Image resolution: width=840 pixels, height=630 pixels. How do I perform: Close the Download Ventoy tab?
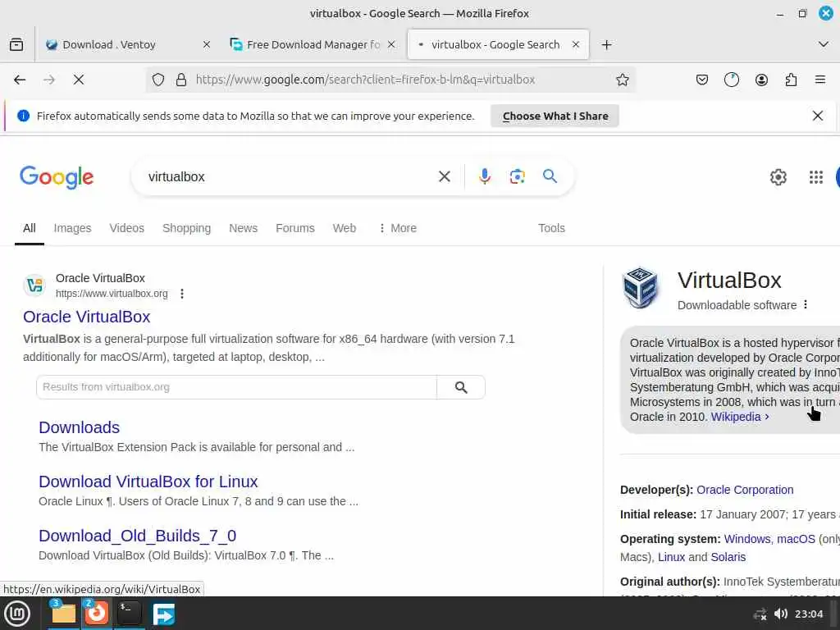[x=206, y=44]
